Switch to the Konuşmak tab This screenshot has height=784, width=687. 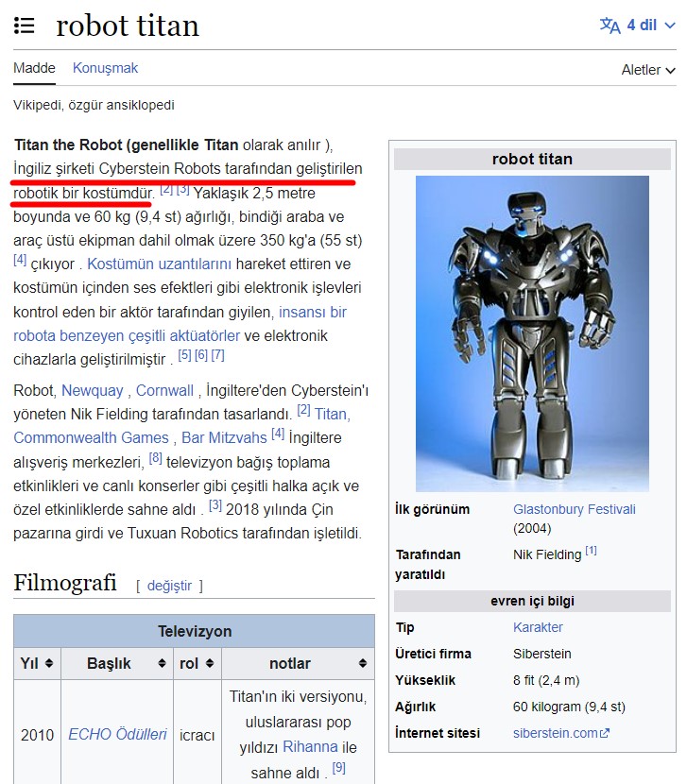[105, 68]
